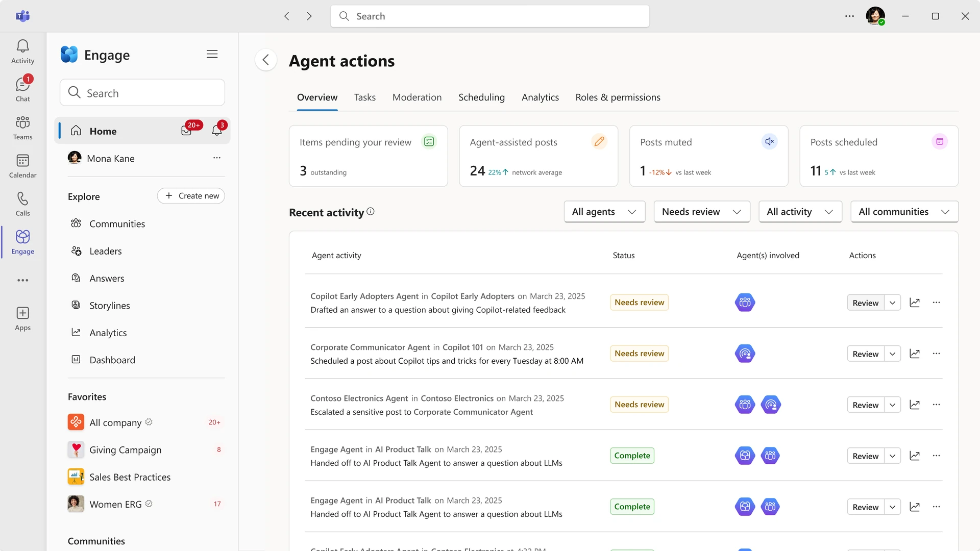Open the All agents filter dropdown

pyautogui.click(x=604, y=212)
